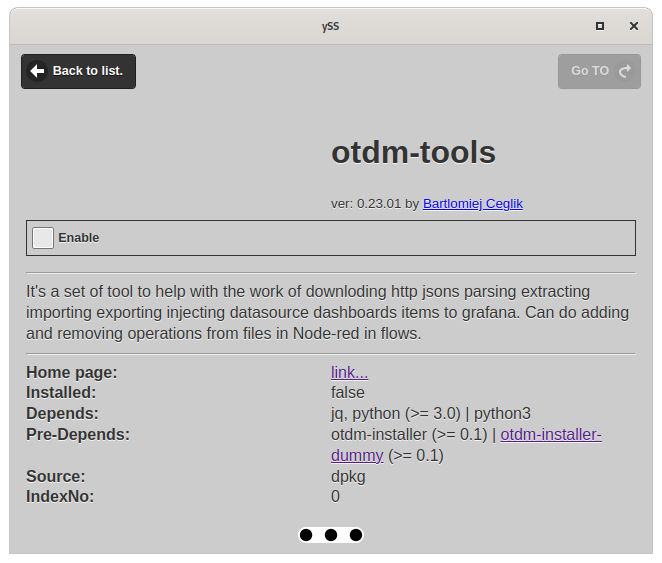The width and height of the screenshot is (662, 563).
Task: Click the first pagination dot
Action: coord(306,535)
